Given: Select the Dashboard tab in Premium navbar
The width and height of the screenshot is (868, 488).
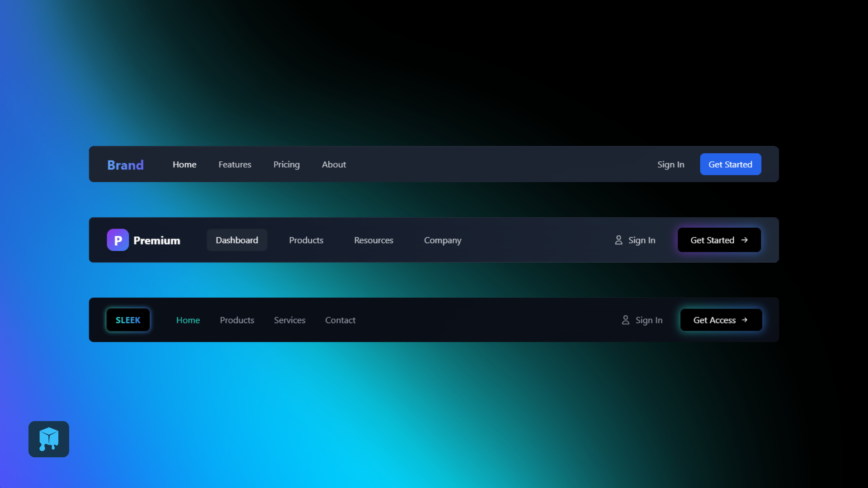Looking at the screenshot, I should click(x=237, y=239).
